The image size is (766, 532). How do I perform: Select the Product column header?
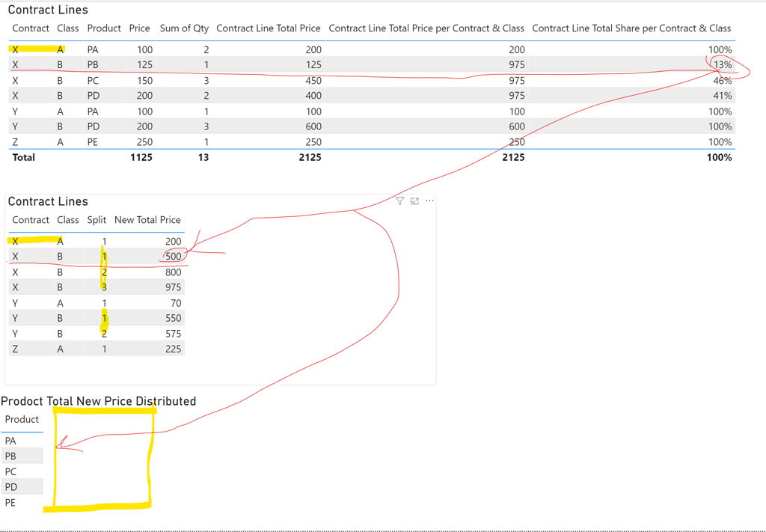[x=103, y=28]
